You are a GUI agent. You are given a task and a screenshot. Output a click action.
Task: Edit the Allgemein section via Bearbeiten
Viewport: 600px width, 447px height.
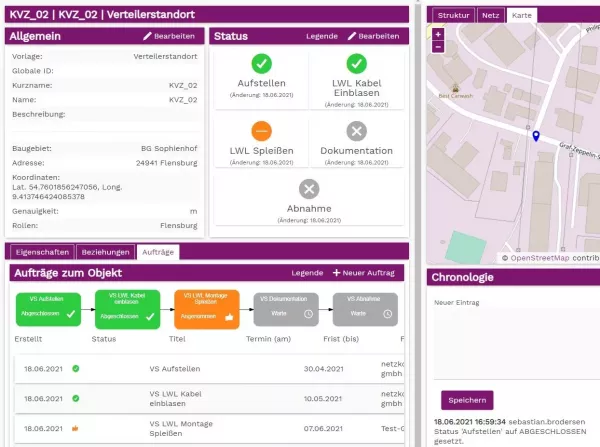168,36
